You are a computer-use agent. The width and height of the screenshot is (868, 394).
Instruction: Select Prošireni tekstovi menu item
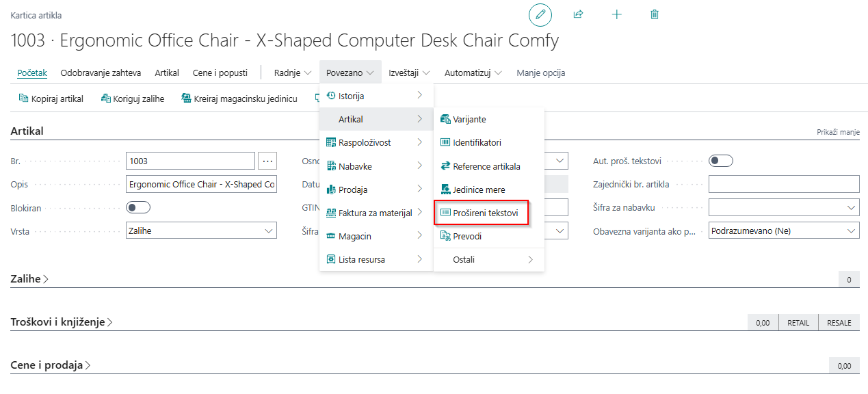485,213
